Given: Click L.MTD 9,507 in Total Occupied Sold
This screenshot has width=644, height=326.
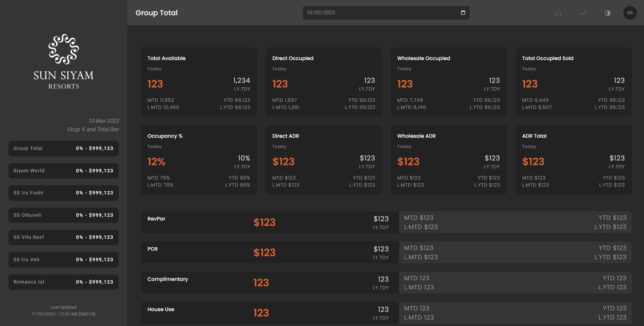Looking at the screenshot, I should click(537, 108).
